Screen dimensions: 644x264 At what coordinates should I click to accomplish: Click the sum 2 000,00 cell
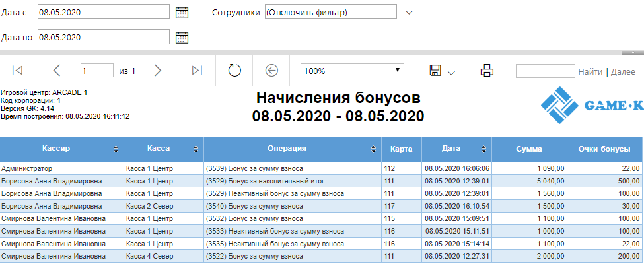point(529,256)
